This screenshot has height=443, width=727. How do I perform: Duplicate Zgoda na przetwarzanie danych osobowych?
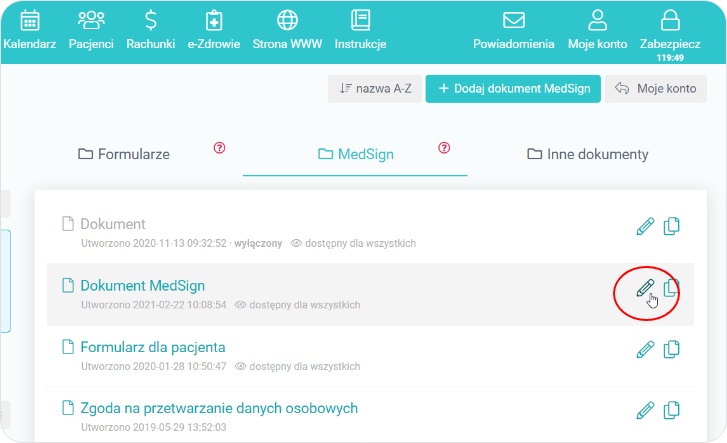(671, 411)
